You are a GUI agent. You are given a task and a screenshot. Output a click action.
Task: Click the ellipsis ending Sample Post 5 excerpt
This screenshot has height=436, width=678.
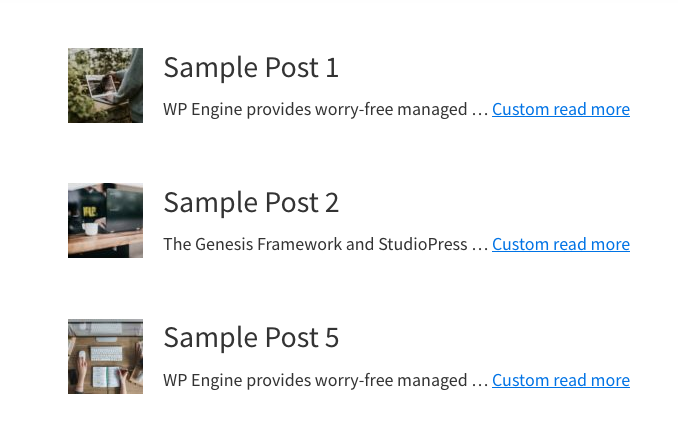coord(479,382)
